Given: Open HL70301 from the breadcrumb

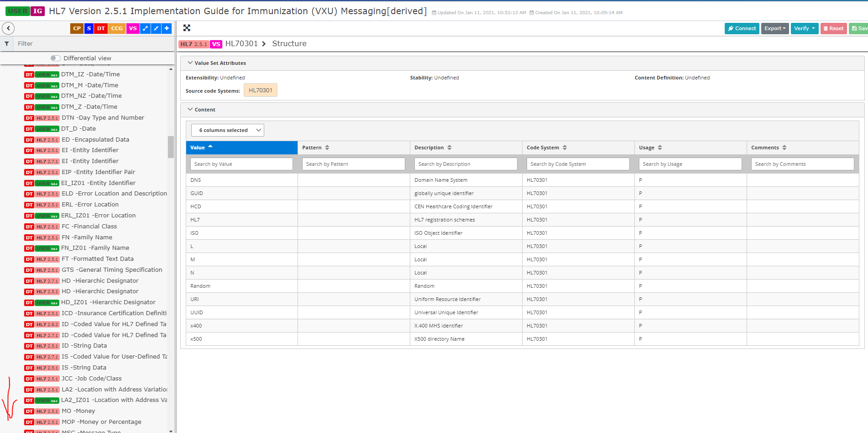Looking at the screenshot, I should tap(242, 43).
